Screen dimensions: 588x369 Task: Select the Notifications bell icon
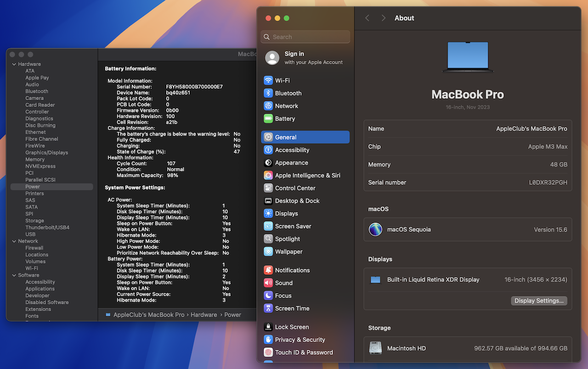pyautogui.click(x=268, y=270)
